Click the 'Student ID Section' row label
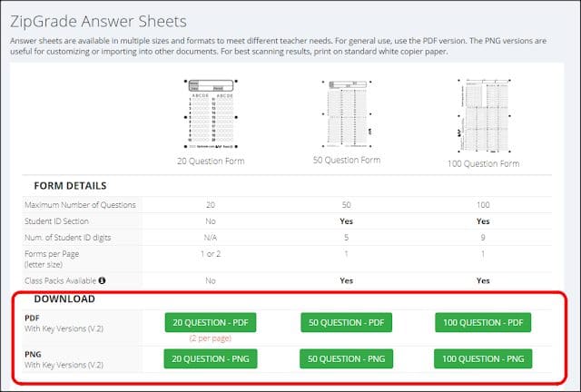Screen dimensions: 581x392 56,221
